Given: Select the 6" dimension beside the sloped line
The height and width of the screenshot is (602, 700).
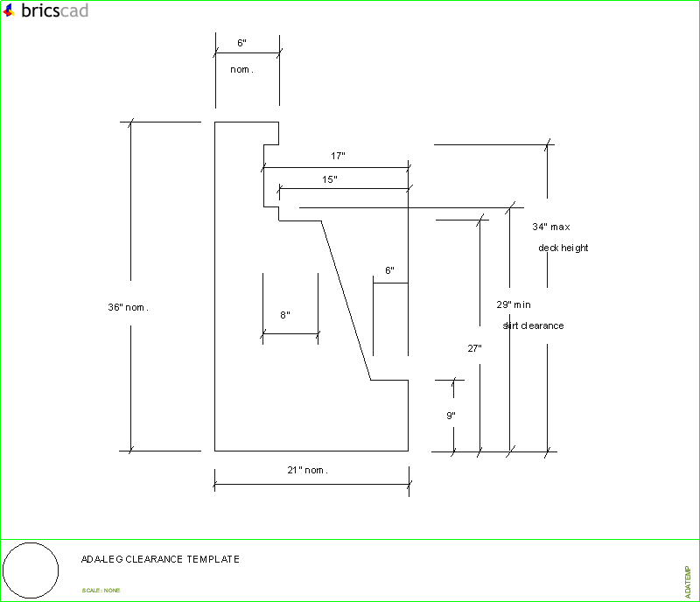Looking at the screenshot, I should point(389,270).
